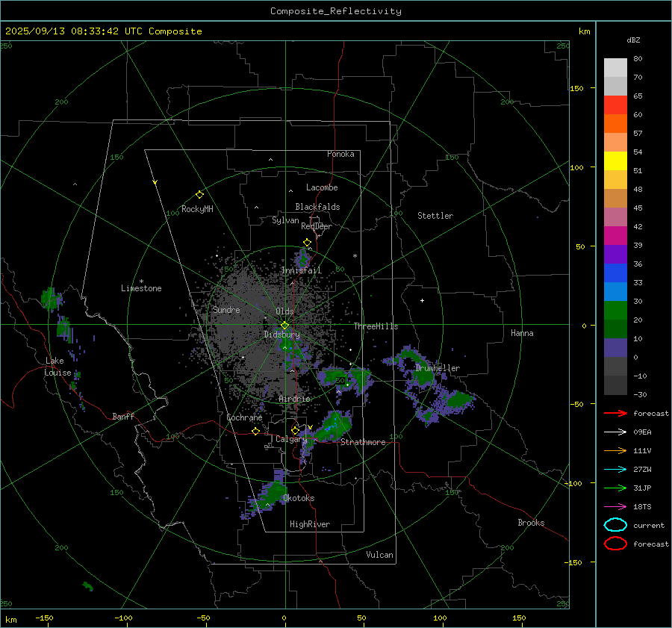Image resolution: width=672 pixels, height=628 pixels.
Task: Pick the slate purple 0-10 dBZ swatch
Action: [x=615, y=348]
